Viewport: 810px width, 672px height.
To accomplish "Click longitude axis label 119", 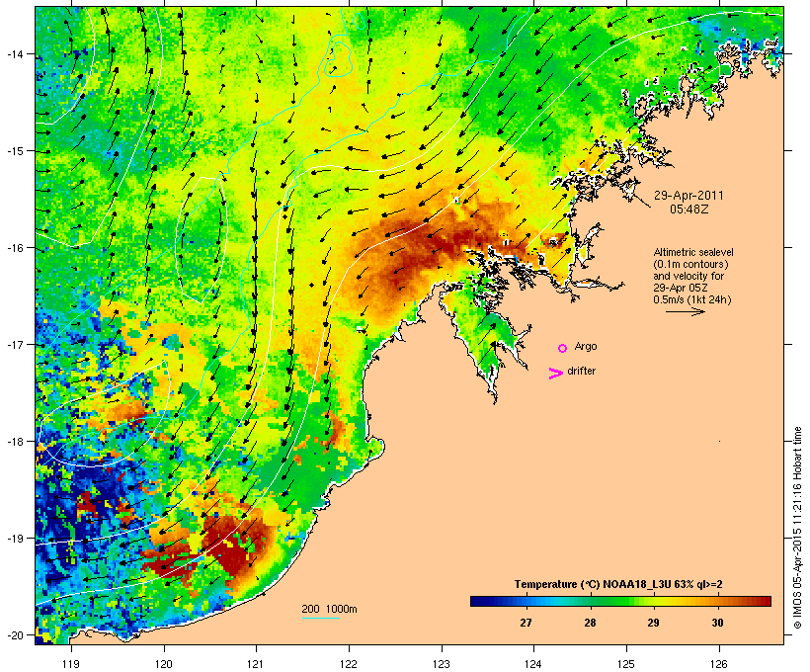I will tap(71, 664).
